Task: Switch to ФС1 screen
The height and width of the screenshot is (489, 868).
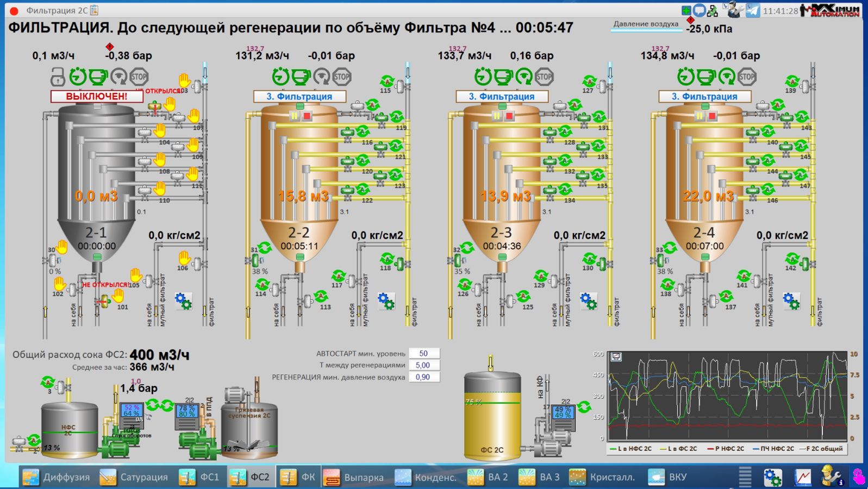Action: click(199, 477)
